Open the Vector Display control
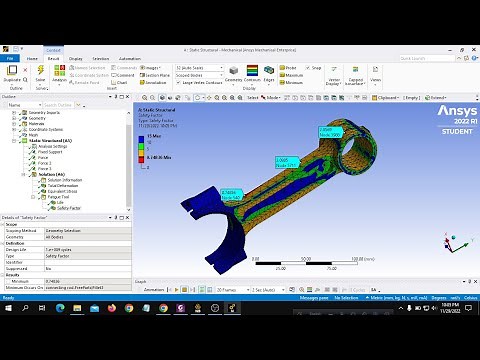Viewport: 480px width, 360px height. pyautogui.click(x=334, y=75)
